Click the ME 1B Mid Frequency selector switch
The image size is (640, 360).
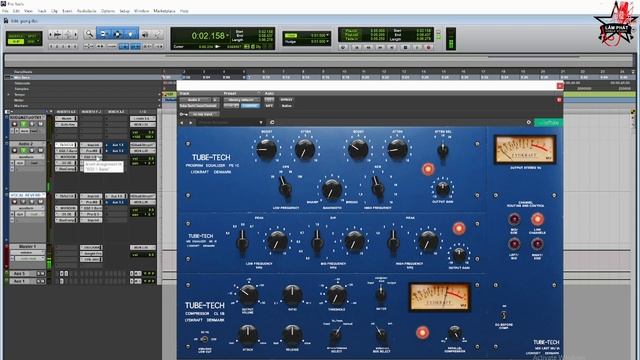click(x=317, y=241)
